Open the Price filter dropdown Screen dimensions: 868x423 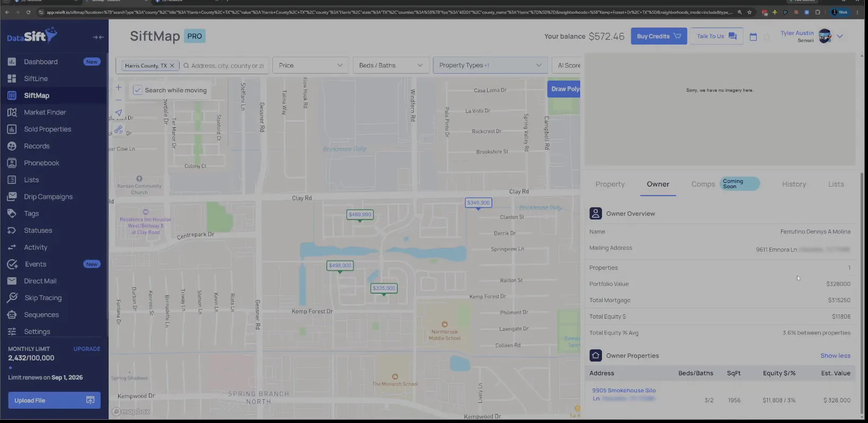coord(311,65)
